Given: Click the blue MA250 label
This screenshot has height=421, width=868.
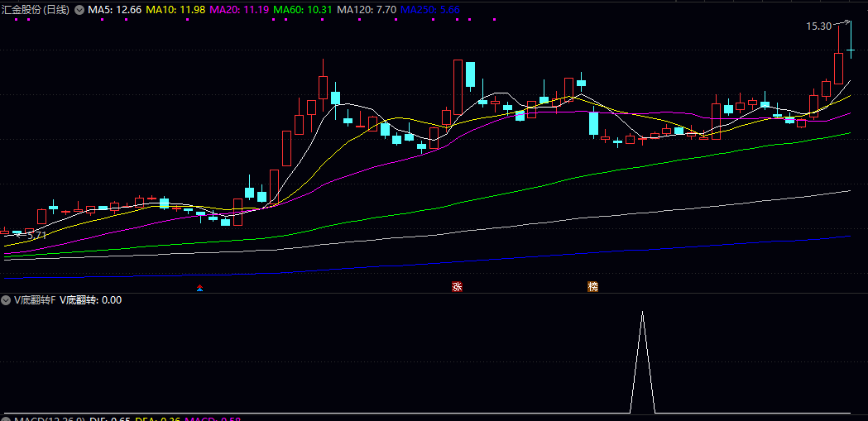Looking at the screenshot, I should click(x=429, y=10).
